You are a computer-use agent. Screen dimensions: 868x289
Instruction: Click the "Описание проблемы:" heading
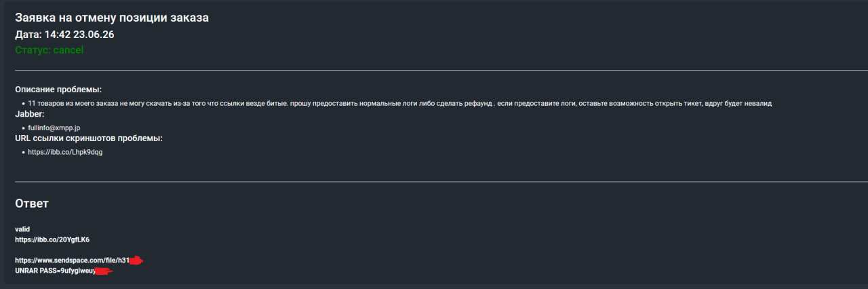[58, 90]
